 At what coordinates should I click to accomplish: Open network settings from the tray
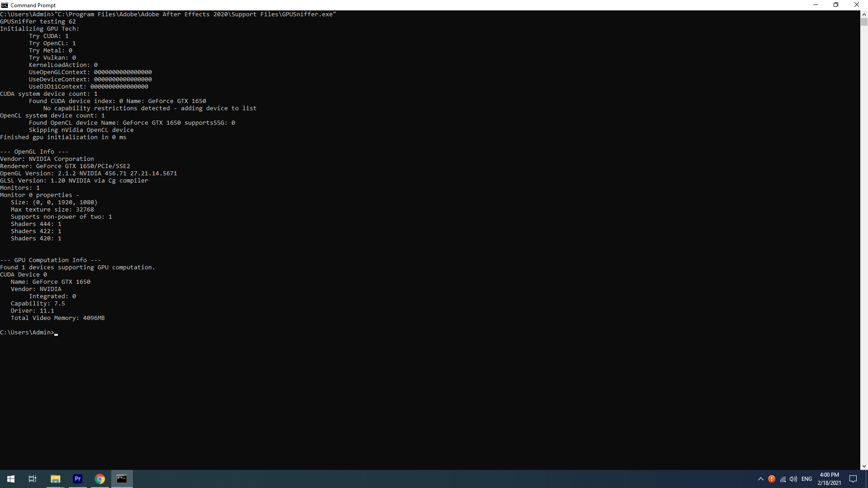783,479
